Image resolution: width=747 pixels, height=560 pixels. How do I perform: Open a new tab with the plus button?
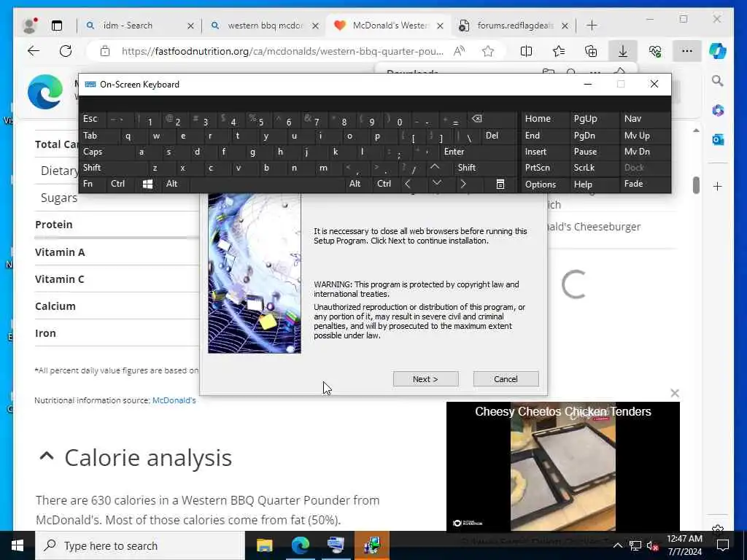[592, 26]
